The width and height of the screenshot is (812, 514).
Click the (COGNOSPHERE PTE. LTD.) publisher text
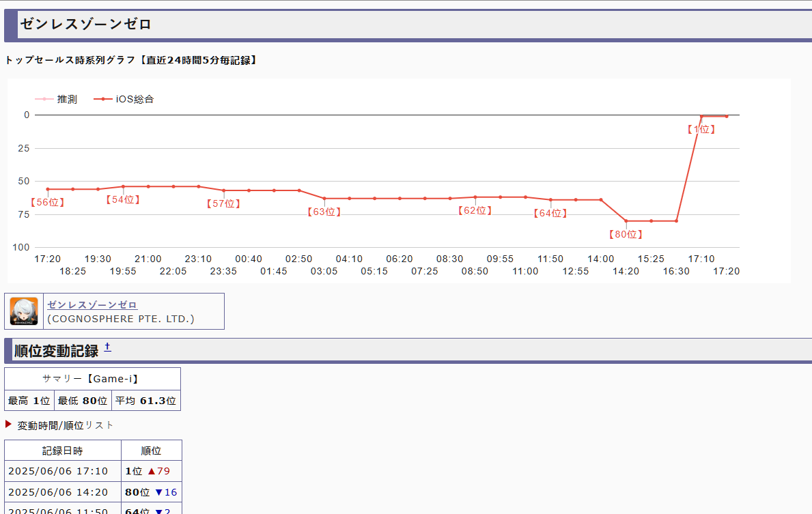121,319
